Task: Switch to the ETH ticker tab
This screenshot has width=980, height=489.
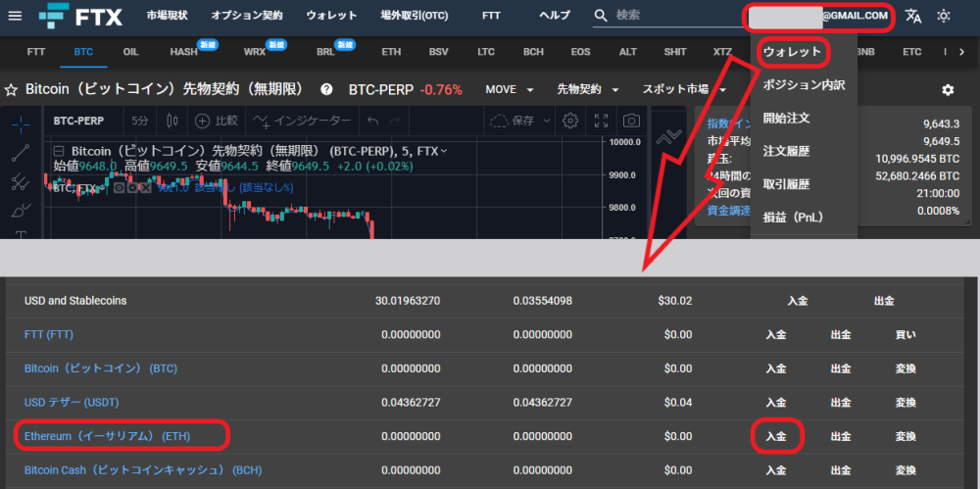Action: click(x=391, y=52)
